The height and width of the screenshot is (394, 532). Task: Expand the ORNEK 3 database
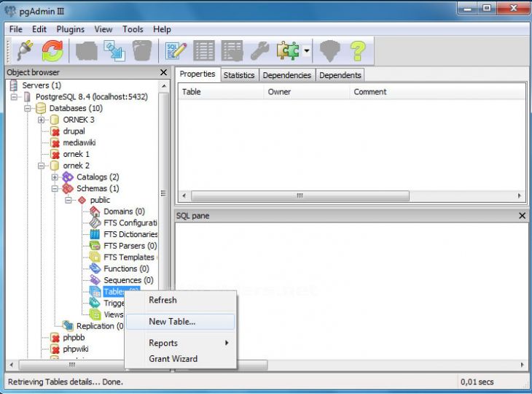pos(41,120)
